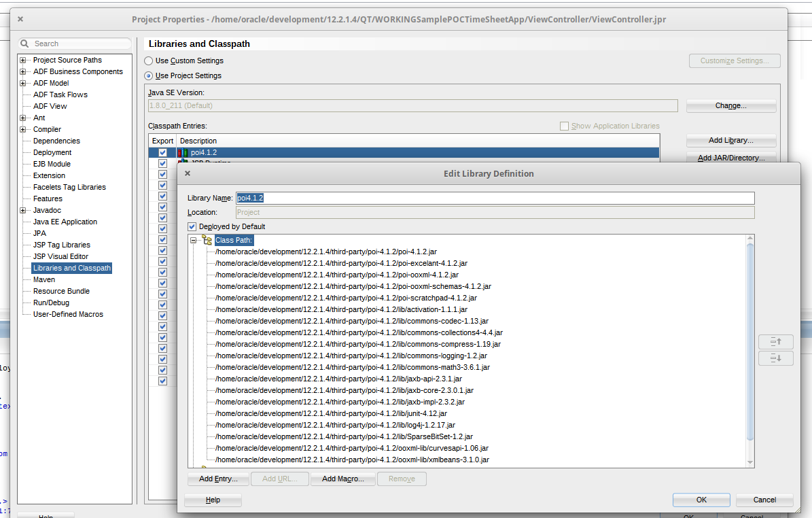The width and height of the screenshot is (812, 518).
Task: Click the move entry up icon
Action: (x=775, y=342)
